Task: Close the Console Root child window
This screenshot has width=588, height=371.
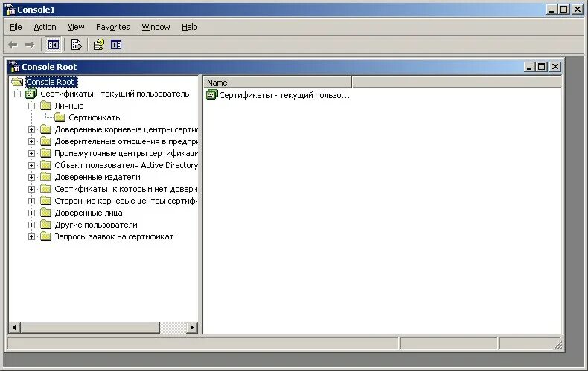Action: [x=555, y=67]
